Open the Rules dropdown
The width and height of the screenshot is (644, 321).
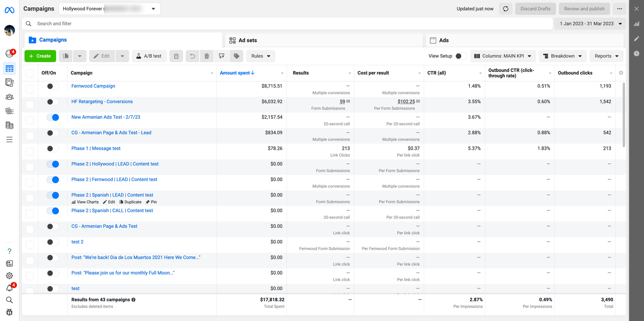tap(261, 56)
